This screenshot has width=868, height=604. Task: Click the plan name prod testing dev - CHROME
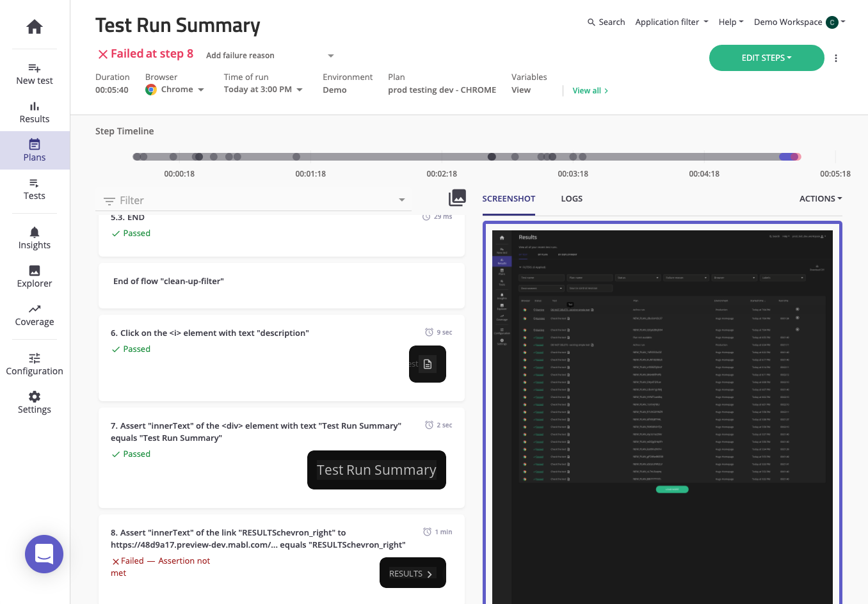click(x=442, y=90)
